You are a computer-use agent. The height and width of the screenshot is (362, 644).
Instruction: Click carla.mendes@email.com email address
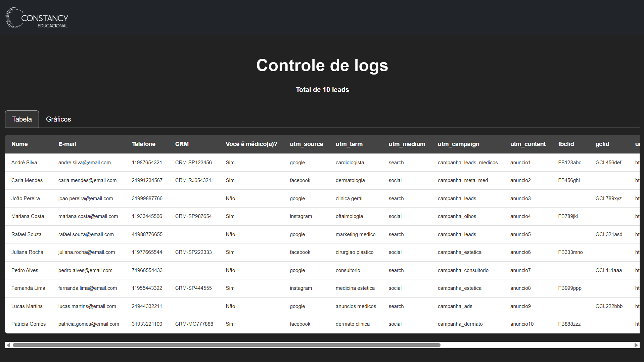coord(87,180)
